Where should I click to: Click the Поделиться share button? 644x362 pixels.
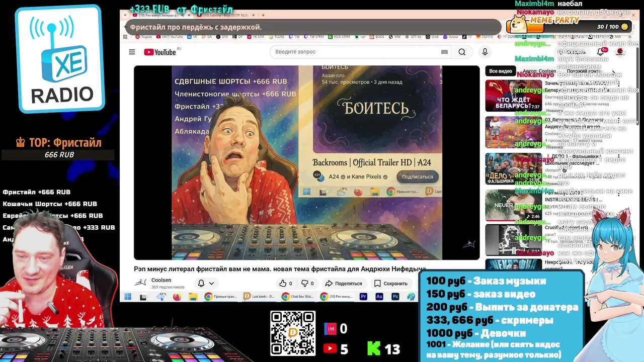pyautogui.click(x=344, y=284)
